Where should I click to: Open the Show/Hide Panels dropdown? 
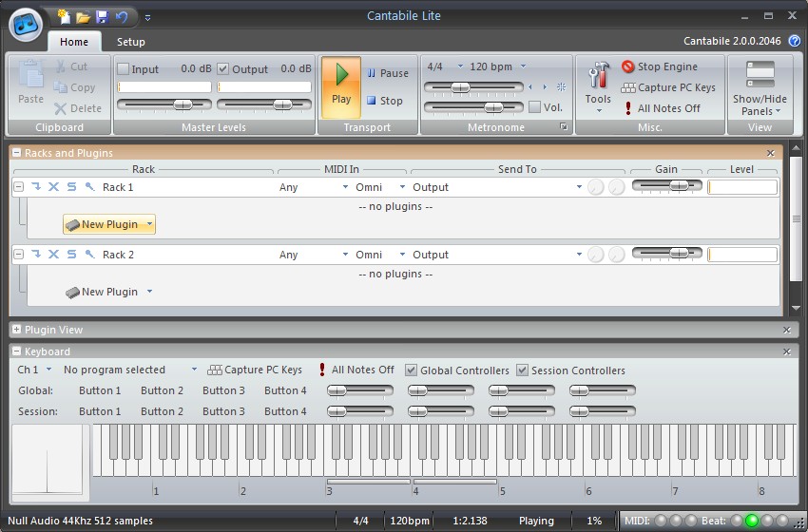pos(760,87)
